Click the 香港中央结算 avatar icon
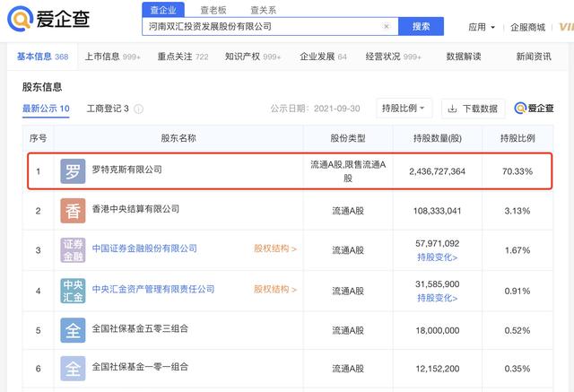This screenshot has width=574, height=392. tap(73, 211)
